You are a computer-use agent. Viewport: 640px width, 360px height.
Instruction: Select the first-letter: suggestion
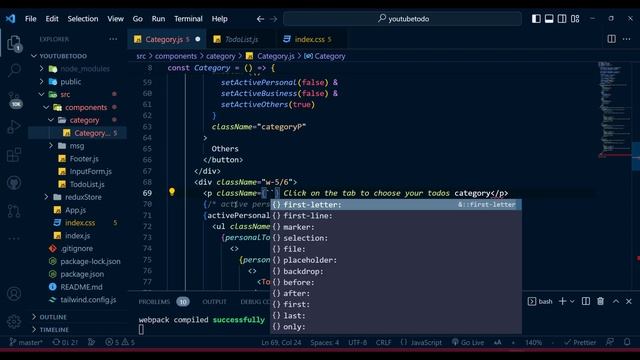396,204
